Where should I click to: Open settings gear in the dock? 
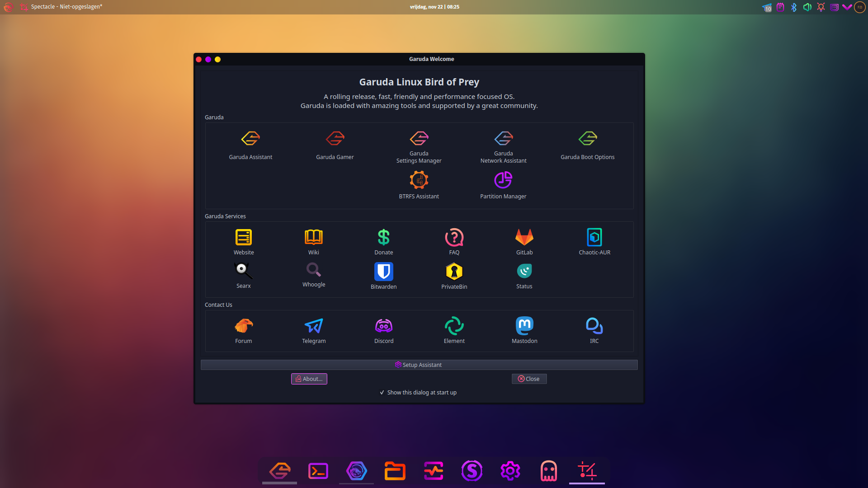point(510,471)
